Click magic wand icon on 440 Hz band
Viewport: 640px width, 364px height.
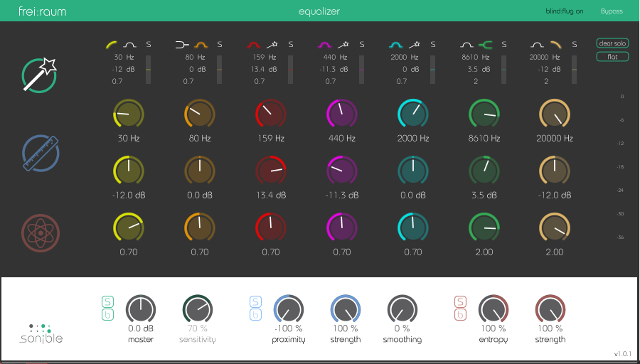pyautogui.click(x=343, y=44)
